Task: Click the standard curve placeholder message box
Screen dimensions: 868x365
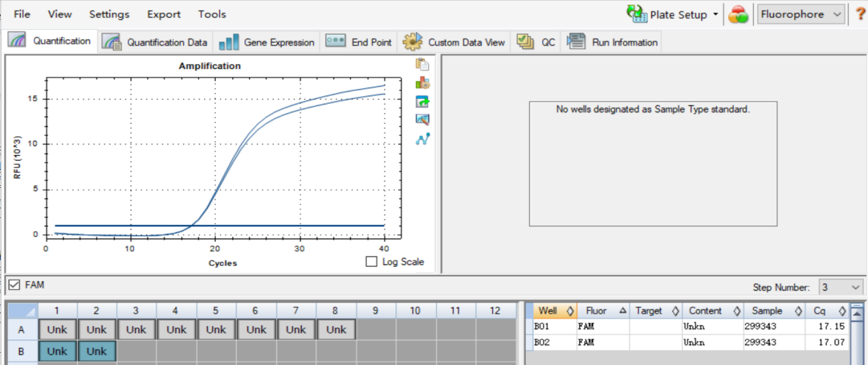Action: 653,164
